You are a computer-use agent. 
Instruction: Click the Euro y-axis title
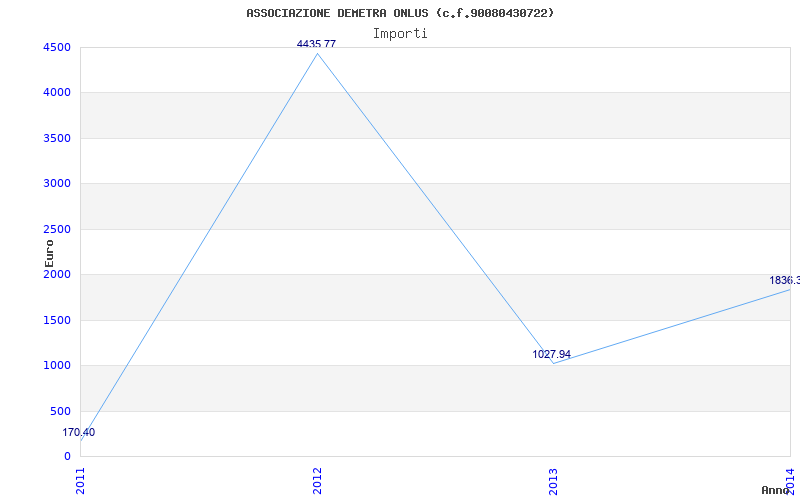(49, 253)
